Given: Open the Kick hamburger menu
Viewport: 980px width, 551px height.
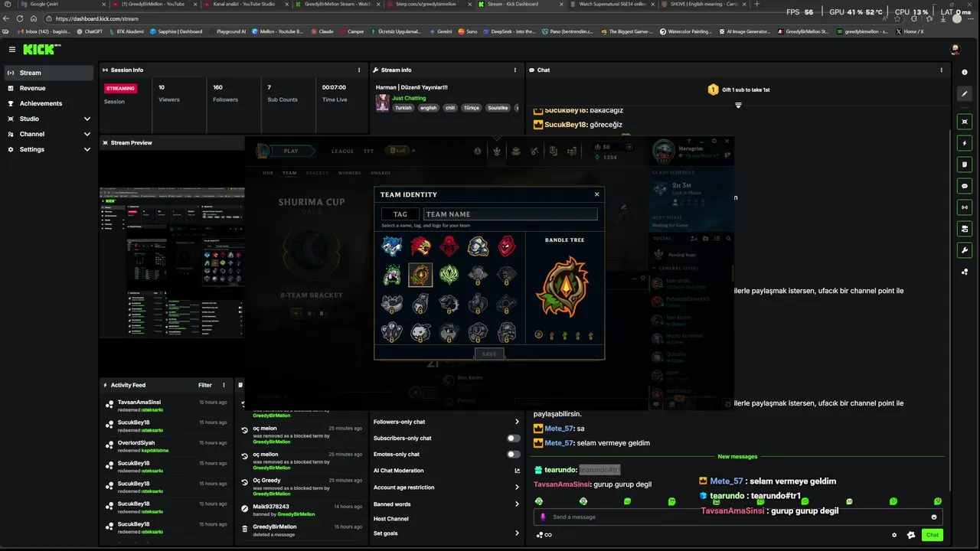Looking at the screenshot, I should [12, 50].
